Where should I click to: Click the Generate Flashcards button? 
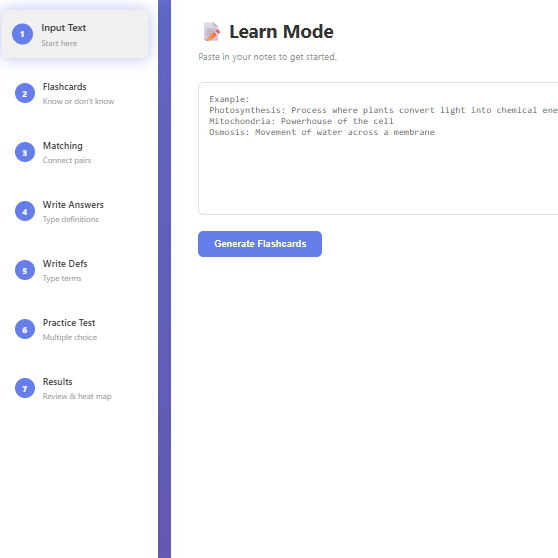click(260, 244)
